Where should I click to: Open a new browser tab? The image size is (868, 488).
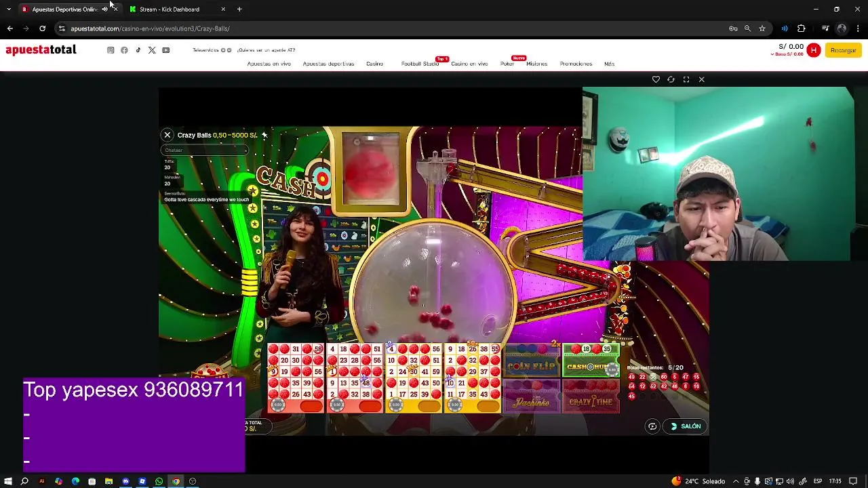click(x=239, y=9)
